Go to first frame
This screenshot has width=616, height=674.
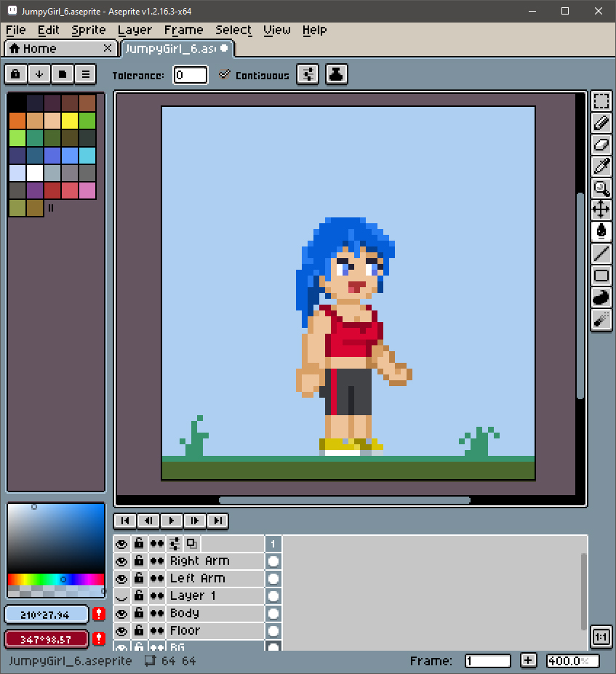(125, 521)
